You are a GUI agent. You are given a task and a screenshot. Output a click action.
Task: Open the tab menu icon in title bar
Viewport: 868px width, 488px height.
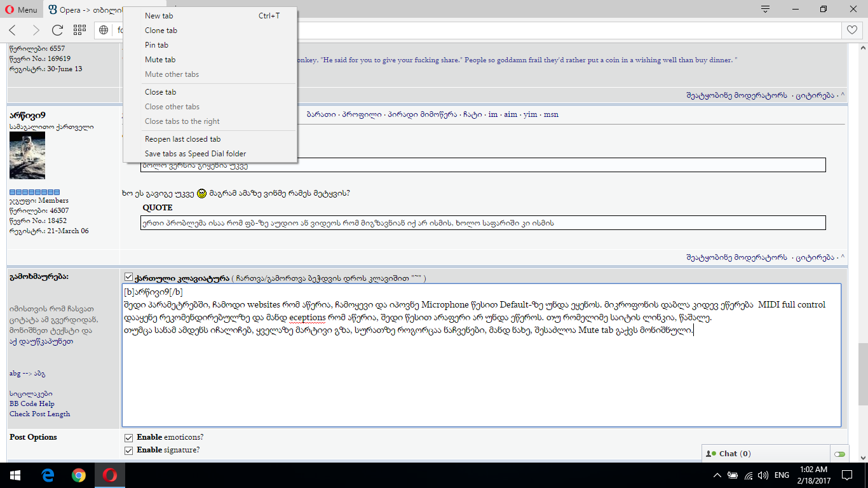766,10
